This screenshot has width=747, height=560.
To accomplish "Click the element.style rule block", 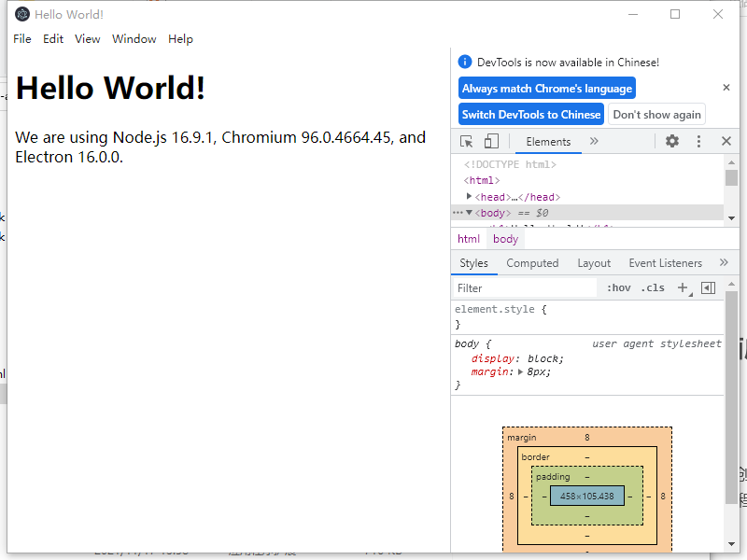I will (x=587, y=316).
